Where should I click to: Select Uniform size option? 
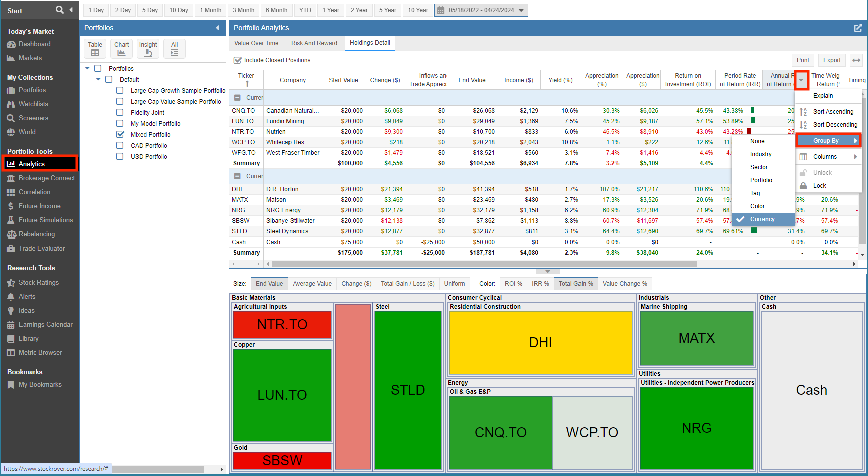pos(454,284)
